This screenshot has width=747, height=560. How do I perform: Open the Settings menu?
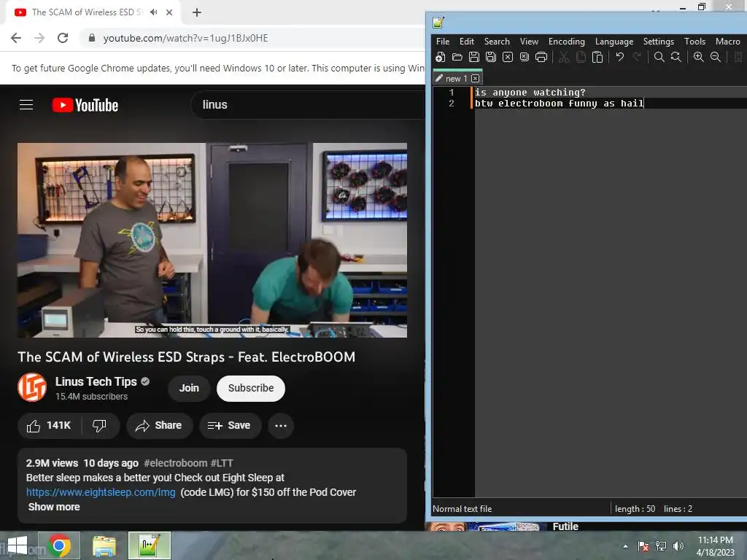[659, 42]
